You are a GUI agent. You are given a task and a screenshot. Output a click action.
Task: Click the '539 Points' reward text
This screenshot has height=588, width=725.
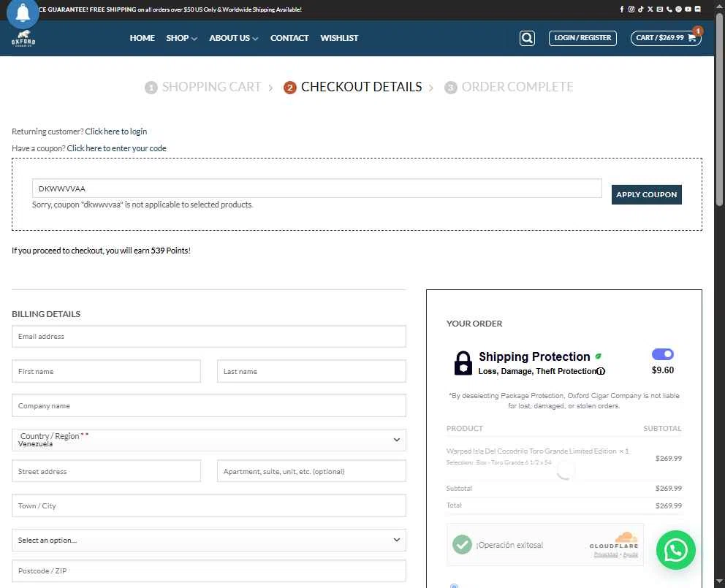(170, 251)
